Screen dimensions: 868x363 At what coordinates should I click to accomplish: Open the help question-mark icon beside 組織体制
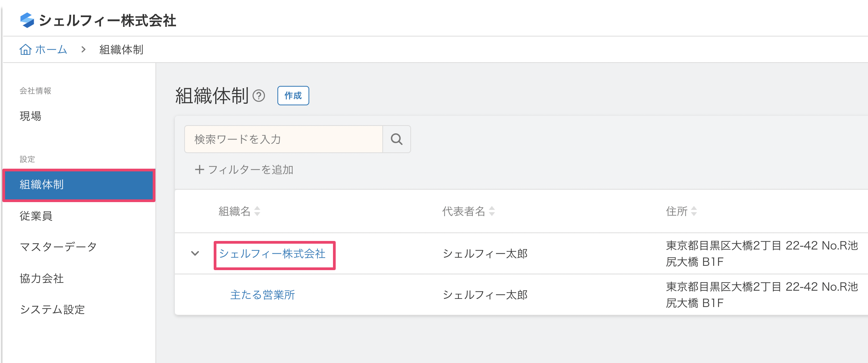[x=259, y=96]
